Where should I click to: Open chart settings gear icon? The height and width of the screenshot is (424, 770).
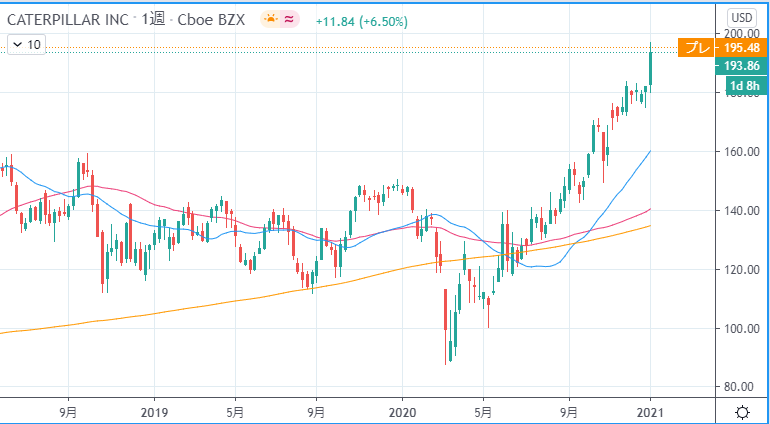pos(743,411)
